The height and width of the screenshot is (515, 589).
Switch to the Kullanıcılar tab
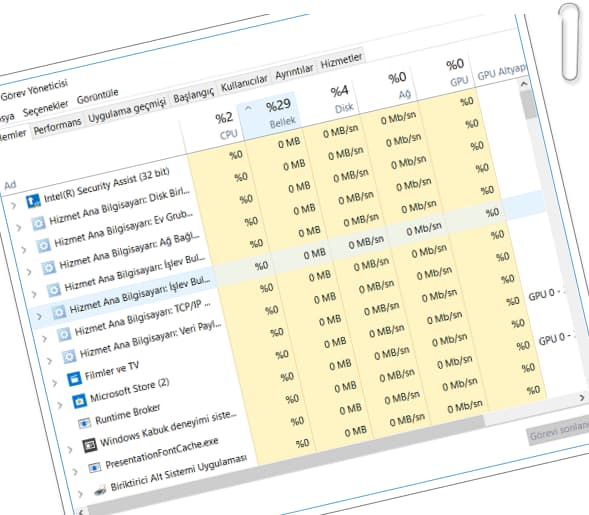(244, 83)
